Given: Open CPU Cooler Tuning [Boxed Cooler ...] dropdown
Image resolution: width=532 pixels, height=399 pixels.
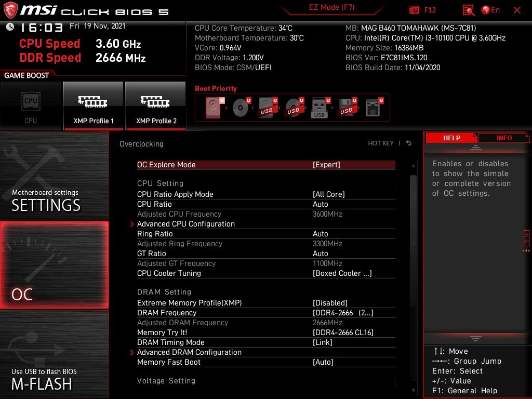Looking at the screenshot, I should coord(342,273).
